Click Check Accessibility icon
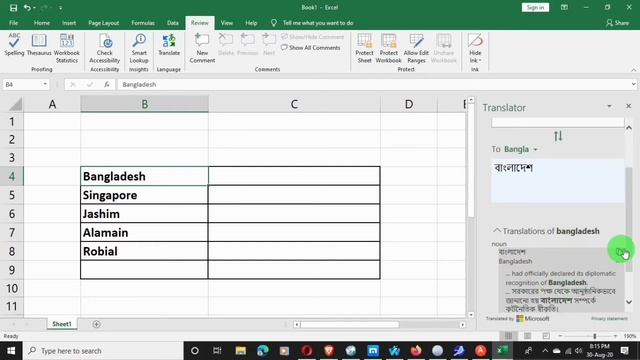This screenshot has width=640, height=360. coord(104,48)
